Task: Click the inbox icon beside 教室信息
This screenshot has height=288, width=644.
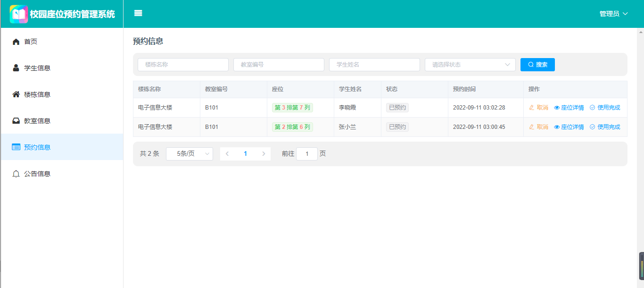Action: (x=16, y=121)
